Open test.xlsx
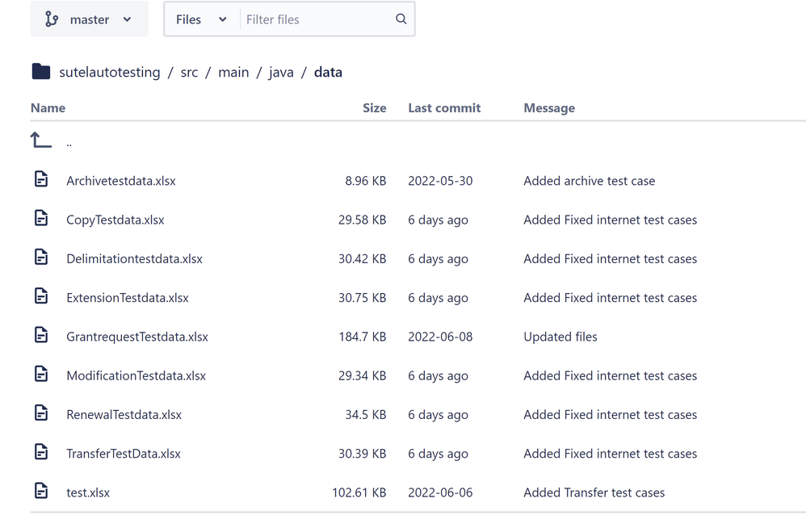 (88, 493)
